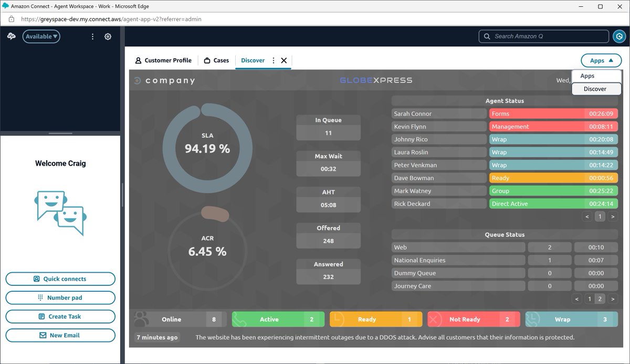The height and width of the screenshot is (364, 630).
Task: Choose Discover in the Apps dropdown
Action: [596, 89]
